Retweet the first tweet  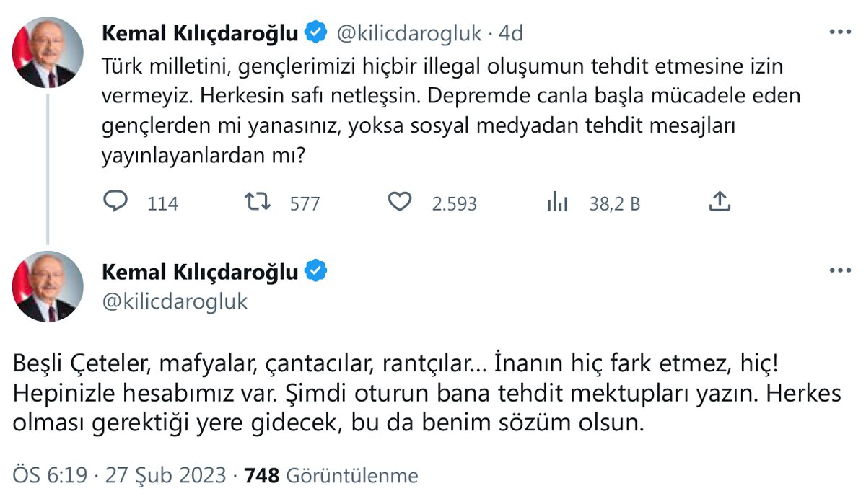[x=258, y=203]
